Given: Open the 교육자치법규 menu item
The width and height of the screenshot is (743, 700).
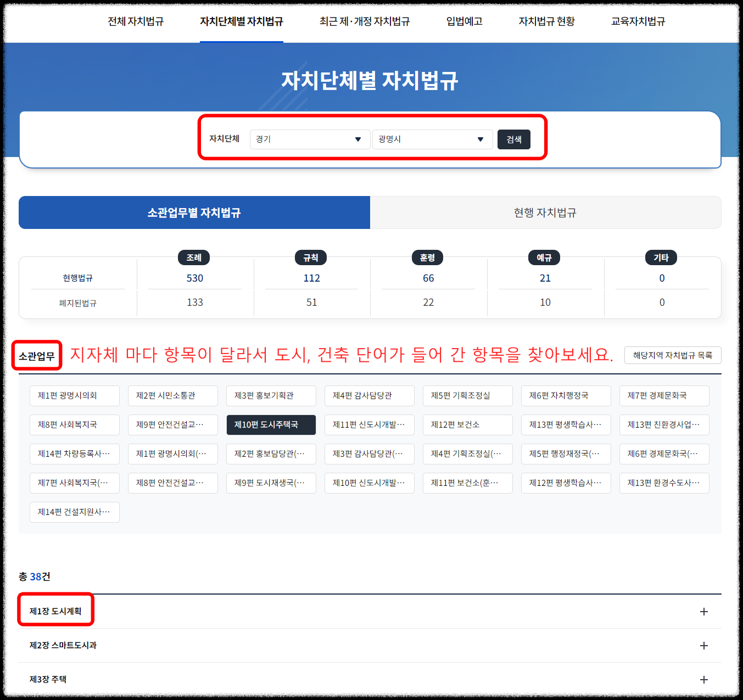Looking at the screenshot, I should point(638,21).
